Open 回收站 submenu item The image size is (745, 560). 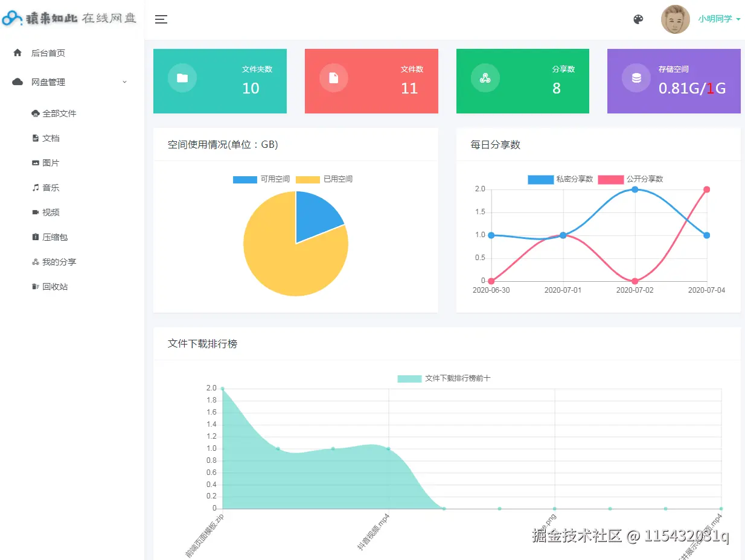click(55, 287)
